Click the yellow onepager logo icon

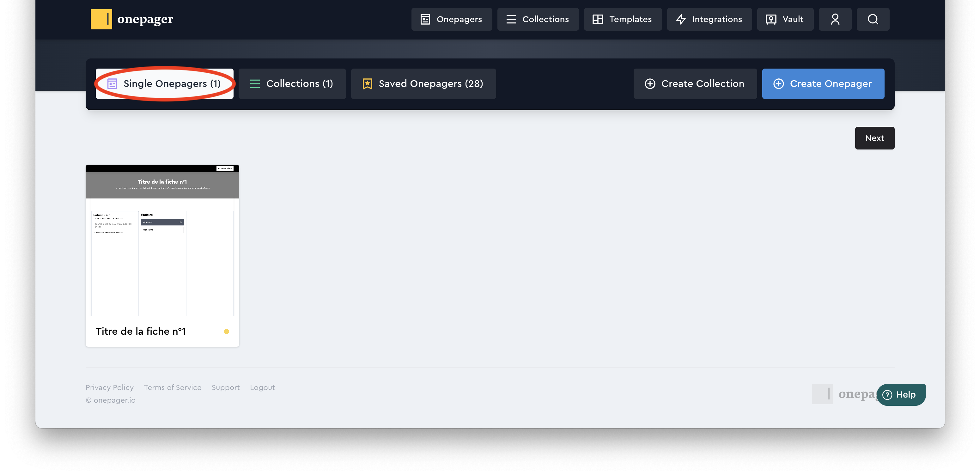(101, 19)
